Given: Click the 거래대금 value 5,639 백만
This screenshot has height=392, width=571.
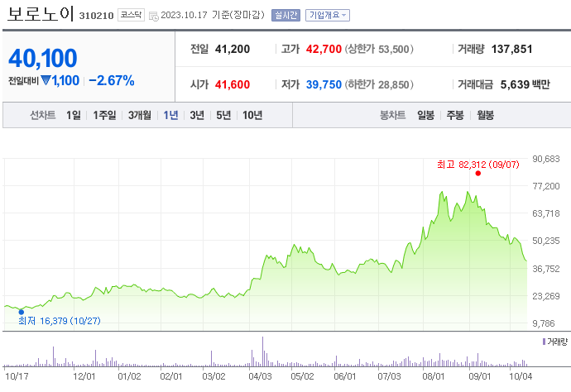Looking at the screenshot, I should click(525, 84).
